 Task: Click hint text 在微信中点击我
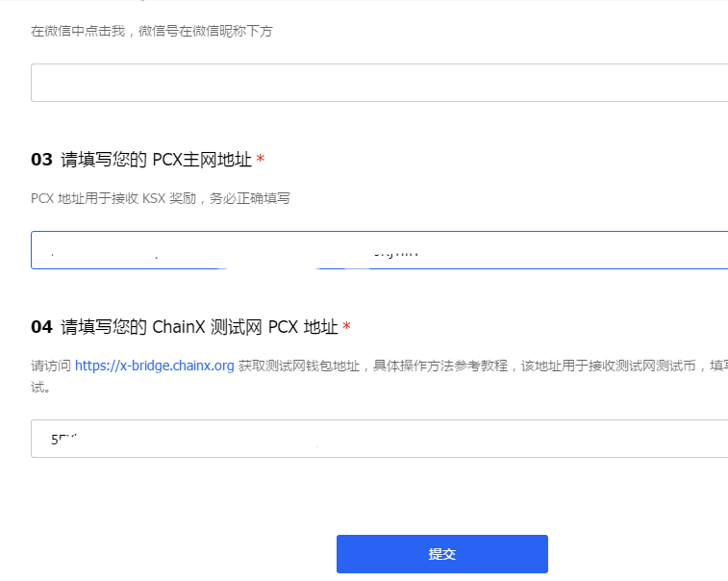pyautogui.click(x=78, y=31)
